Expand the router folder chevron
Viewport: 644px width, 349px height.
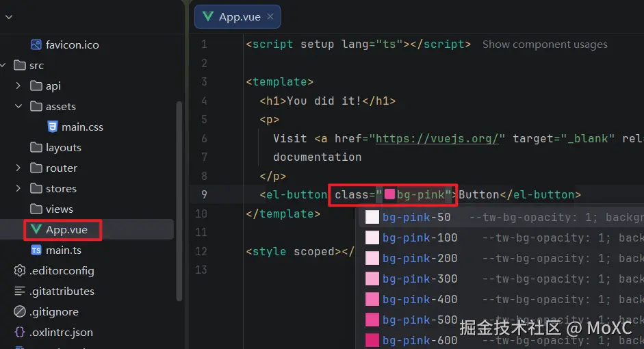[18, 168]
